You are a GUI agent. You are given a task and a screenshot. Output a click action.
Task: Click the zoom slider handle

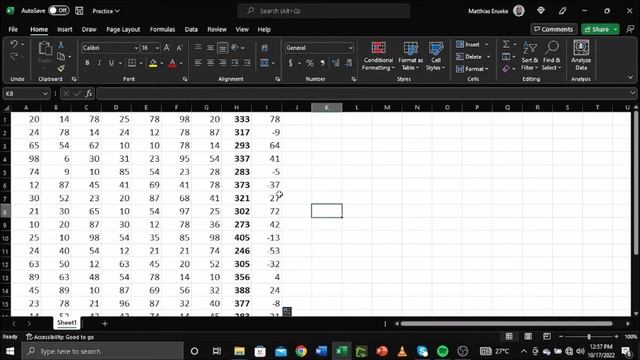tap(589, 337)
